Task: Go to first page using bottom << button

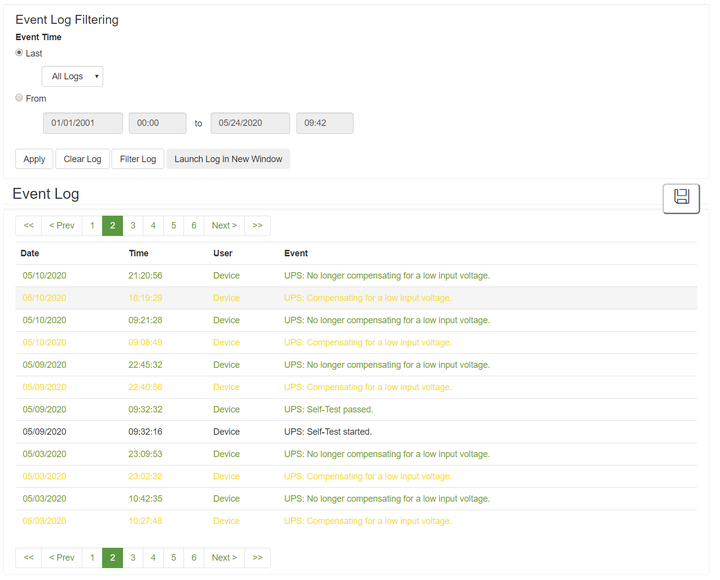Action: point(28,557)
